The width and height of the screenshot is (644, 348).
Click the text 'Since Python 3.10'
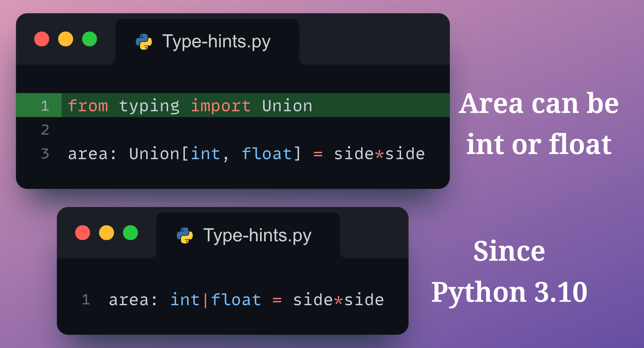(511, 271)
